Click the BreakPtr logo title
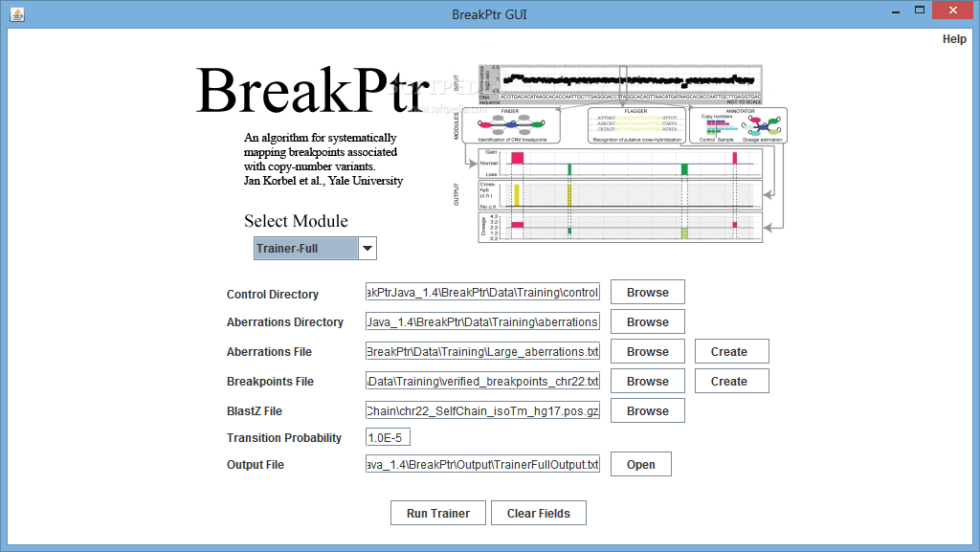 click(313, 91)
